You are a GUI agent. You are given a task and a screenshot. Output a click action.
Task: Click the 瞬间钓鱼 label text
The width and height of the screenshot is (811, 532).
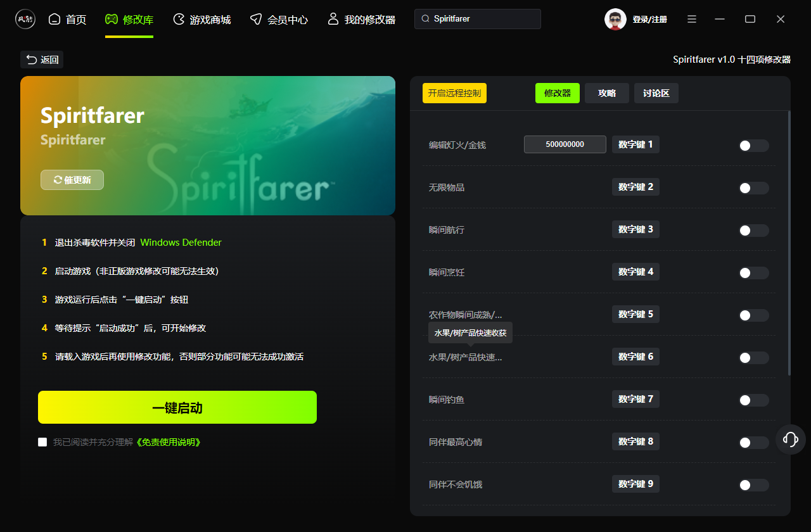click(447, 400)
